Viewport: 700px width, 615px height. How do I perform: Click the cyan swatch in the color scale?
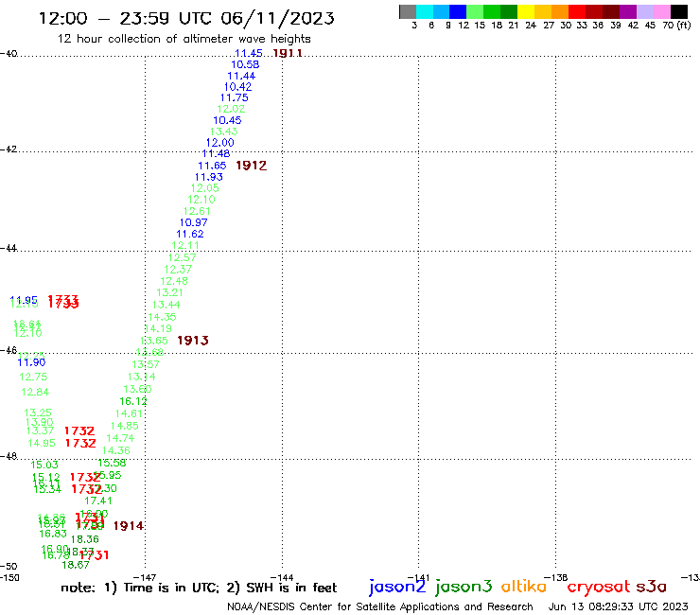click(424, 11)
